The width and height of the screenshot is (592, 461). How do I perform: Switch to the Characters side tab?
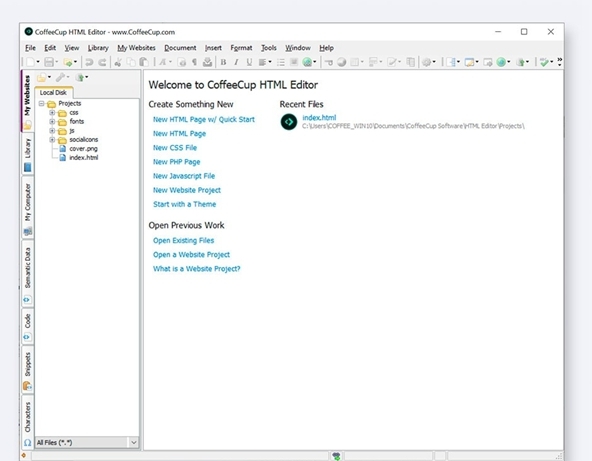28,422
